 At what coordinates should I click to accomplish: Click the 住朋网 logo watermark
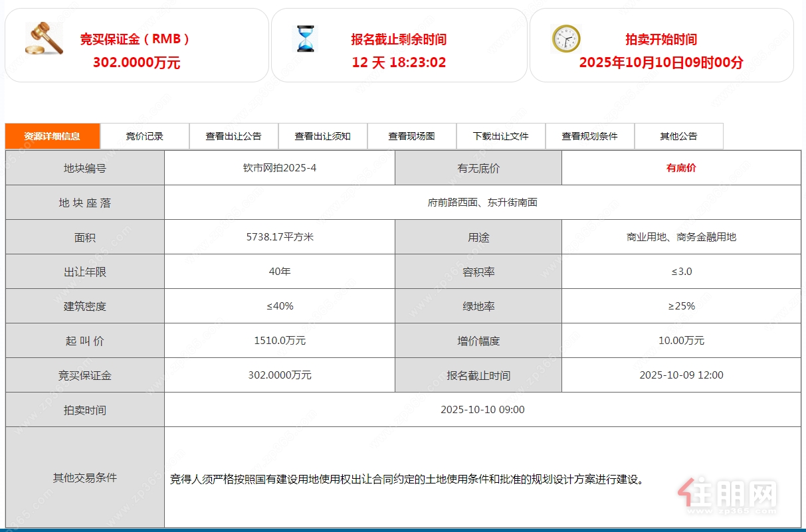(x=728, y=495)
